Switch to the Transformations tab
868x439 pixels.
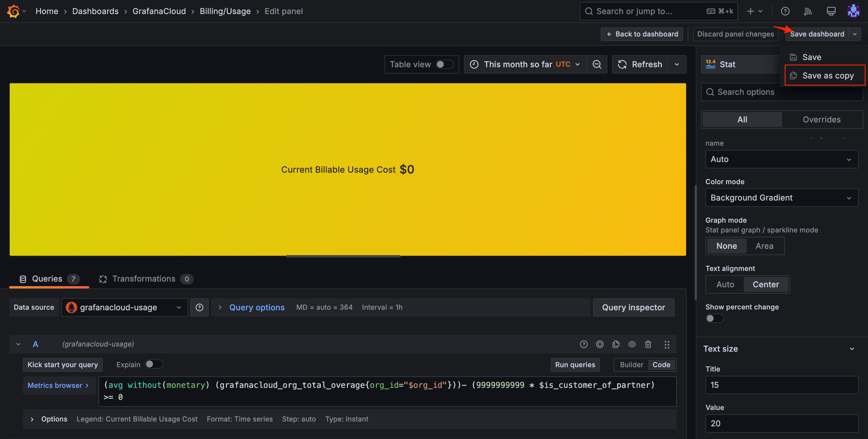click(x=144, y=278)
